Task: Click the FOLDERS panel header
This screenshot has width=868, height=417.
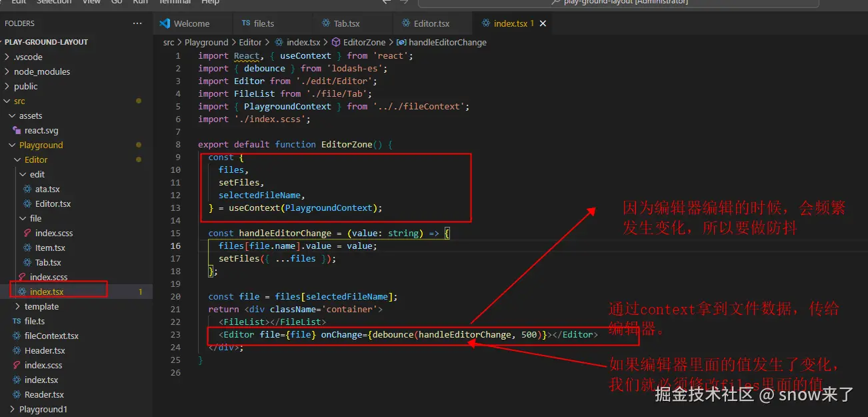Action: tap(20, 23)
